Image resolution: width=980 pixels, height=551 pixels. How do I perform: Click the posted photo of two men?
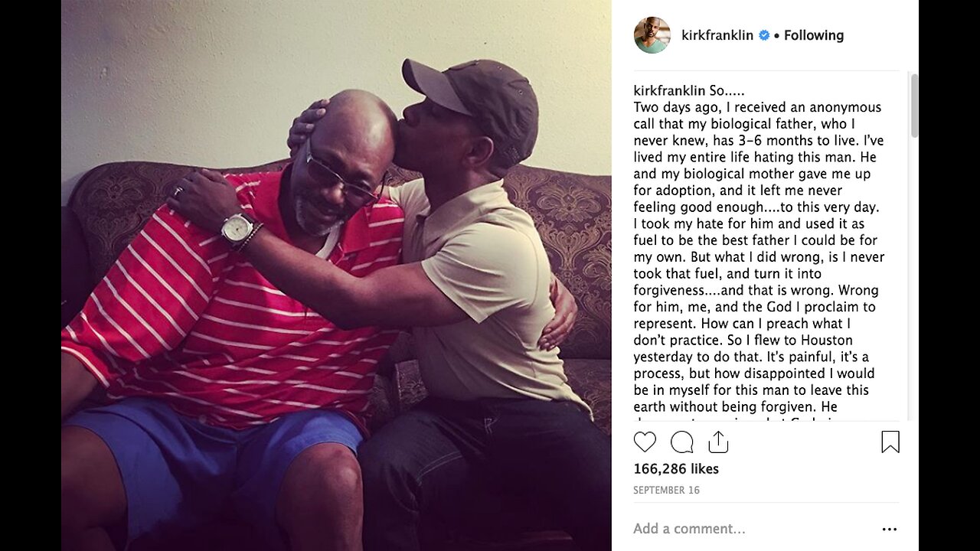tap(336, 275)
